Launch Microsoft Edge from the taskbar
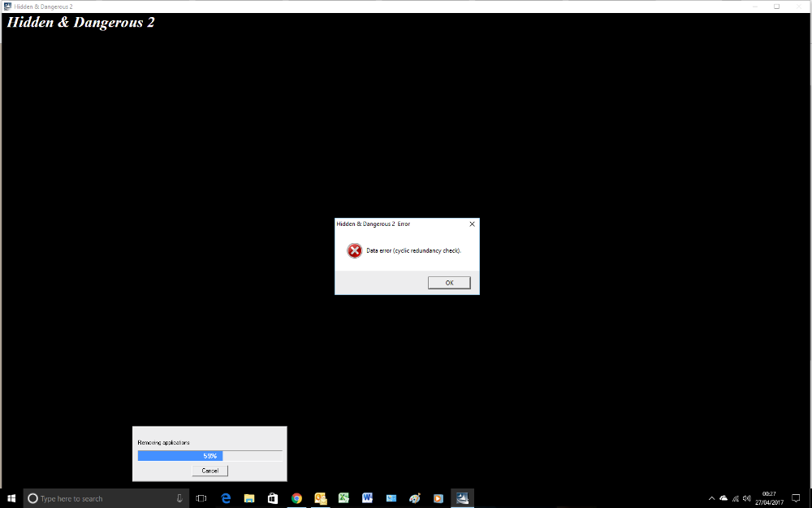Screen dimensions: 812x508 tap(227, 498)
